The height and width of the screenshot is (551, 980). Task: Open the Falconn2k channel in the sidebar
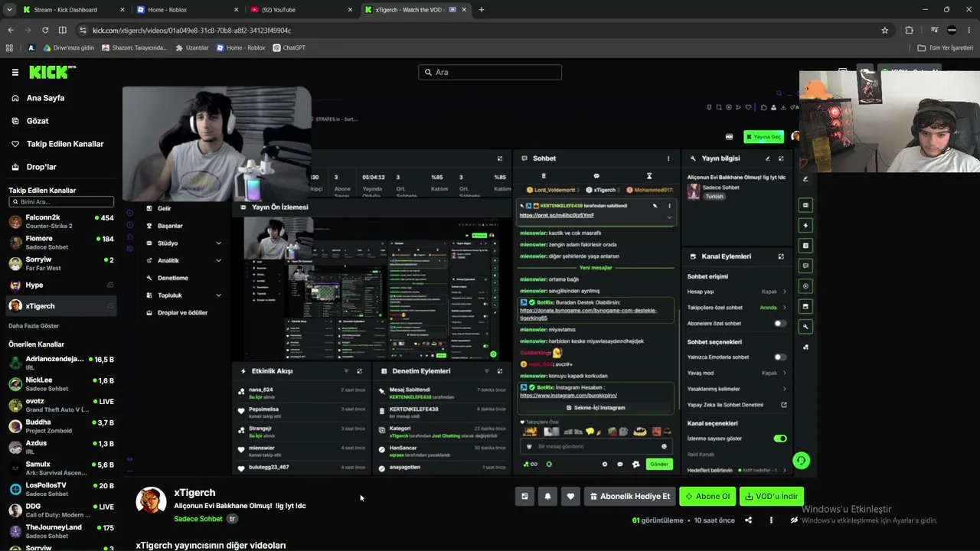tap(61, 222)
